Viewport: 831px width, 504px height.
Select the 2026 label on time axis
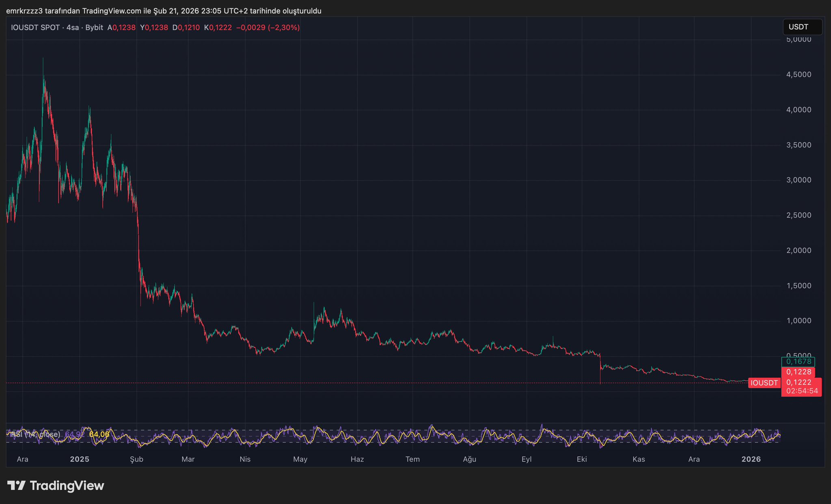tap(751, 459)
